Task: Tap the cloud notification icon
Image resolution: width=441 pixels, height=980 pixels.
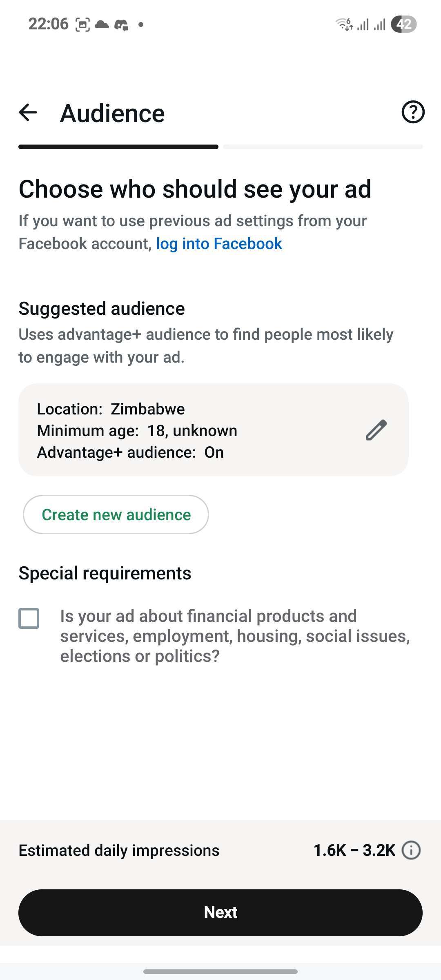Action: click(x=102, y=24)
